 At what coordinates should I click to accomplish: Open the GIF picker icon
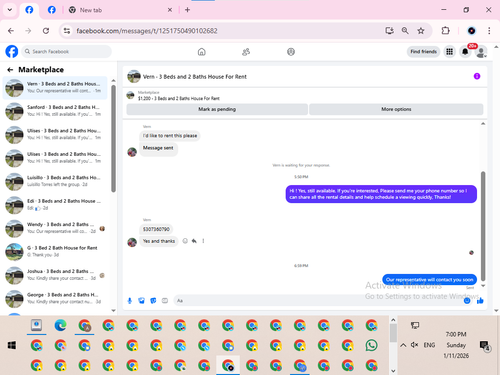[x=165, y=301]
